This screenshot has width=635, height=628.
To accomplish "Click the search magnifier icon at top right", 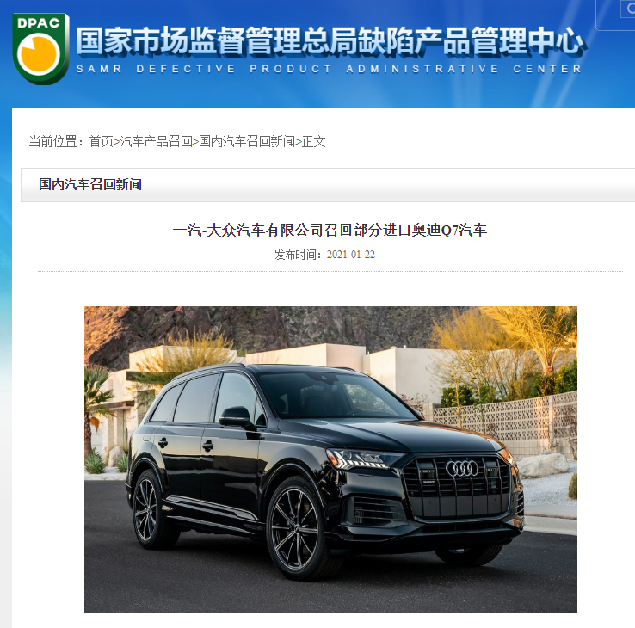I will pyautogui.click(x=629, y=10).
